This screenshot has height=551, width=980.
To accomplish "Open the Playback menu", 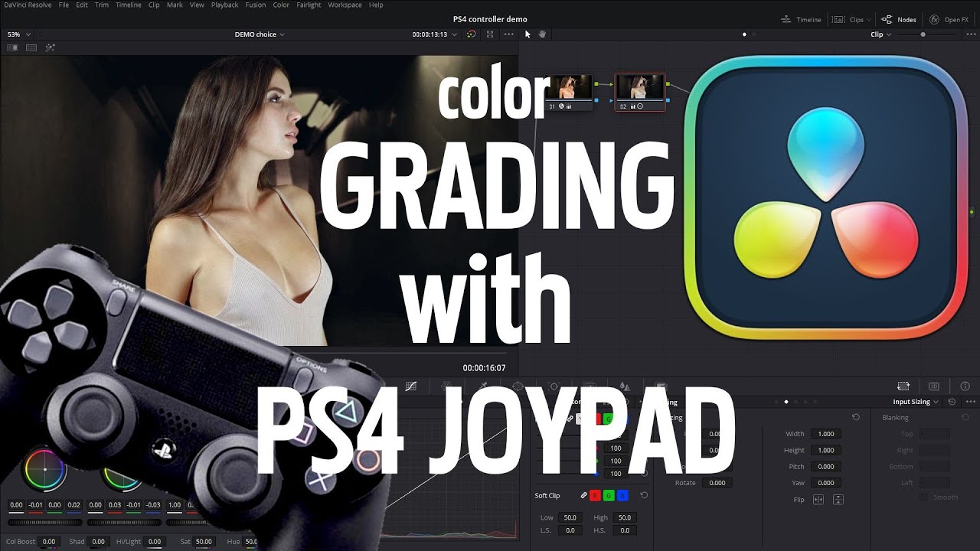I will click(224, 5).
